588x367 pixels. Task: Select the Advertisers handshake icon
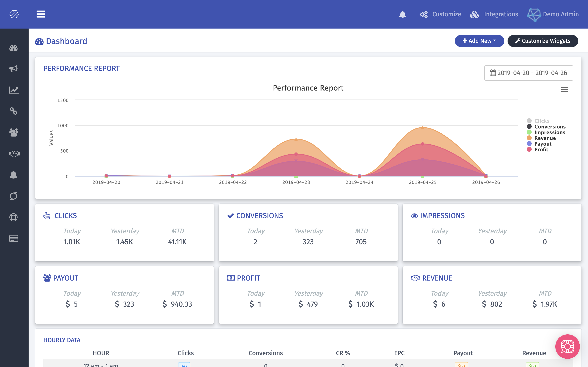pyautogui.click(x=14, y=154)
